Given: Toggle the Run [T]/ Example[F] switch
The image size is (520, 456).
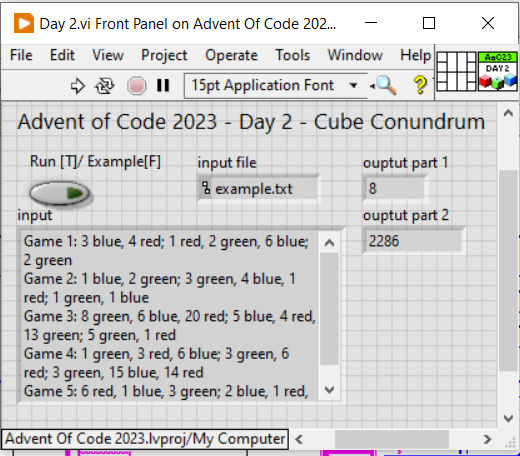Looking at the screenshot, I should click(x=60, y=193).
